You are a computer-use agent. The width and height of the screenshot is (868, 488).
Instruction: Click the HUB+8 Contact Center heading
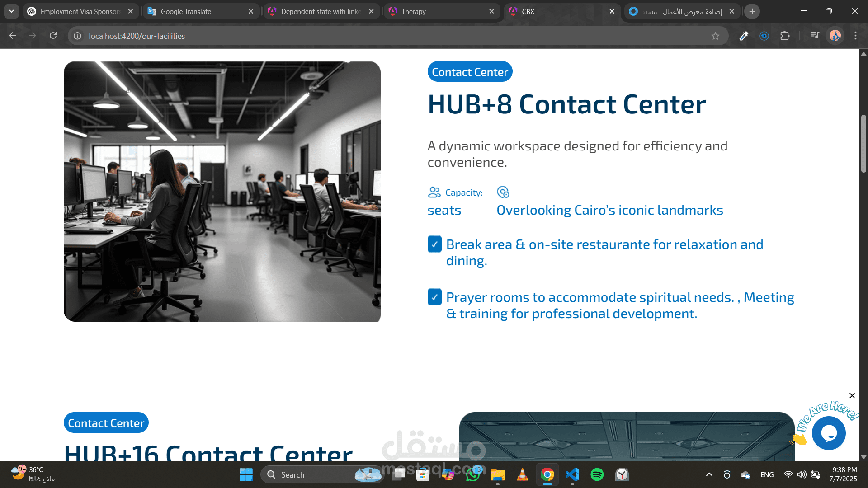click(567, 104)
